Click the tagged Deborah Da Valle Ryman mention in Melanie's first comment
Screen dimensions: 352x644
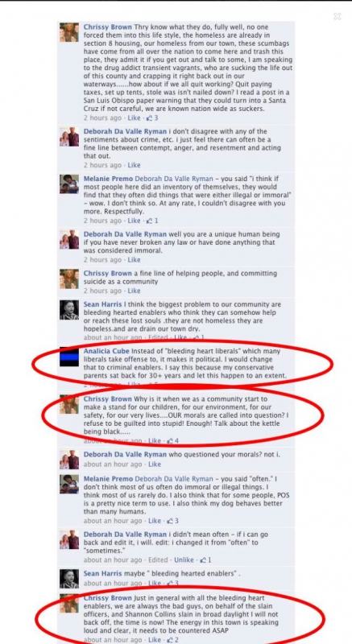174,179
